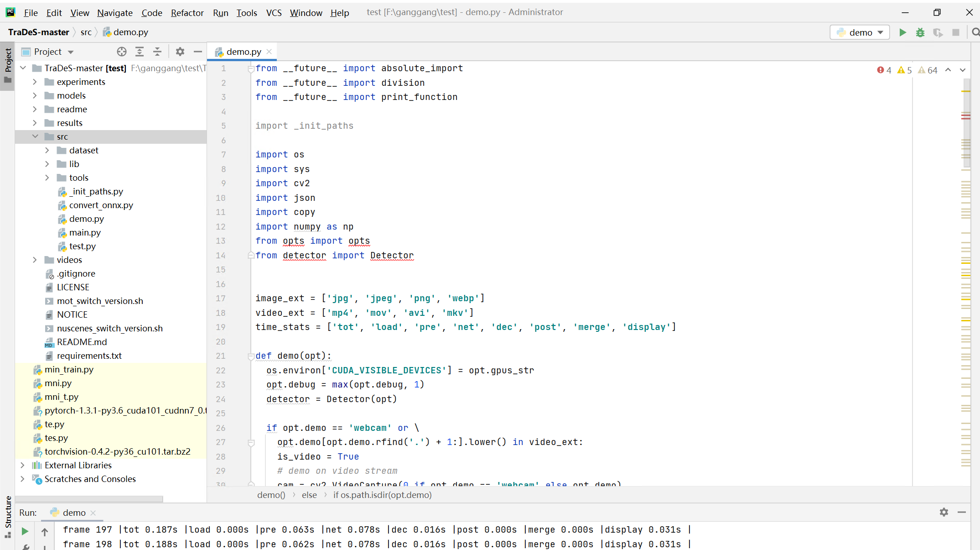980x550 pixels.
Task: Jump to next problem with the down arrow
Action: click(x=962, y=70)
